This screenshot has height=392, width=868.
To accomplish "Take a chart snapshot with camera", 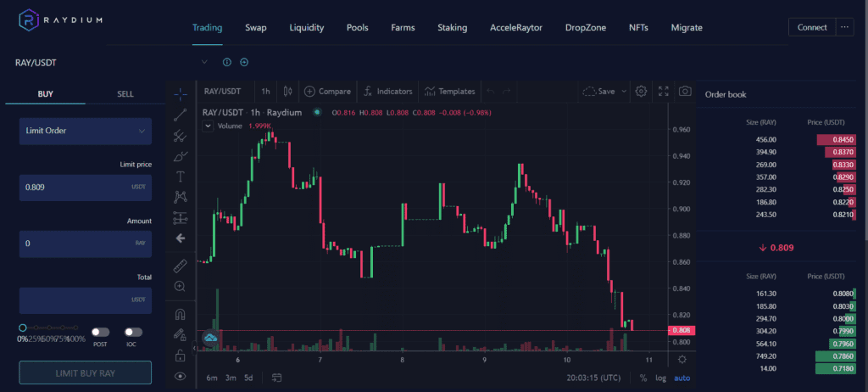I will (685, 91).
